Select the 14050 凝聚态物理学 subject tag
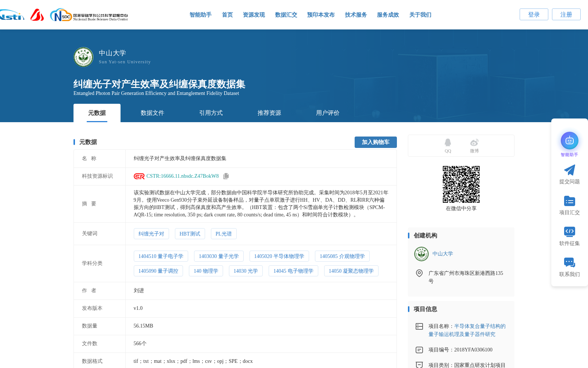The width and height of the screenshot is (588, 368). pyautogui.click(x=351, y=271)
